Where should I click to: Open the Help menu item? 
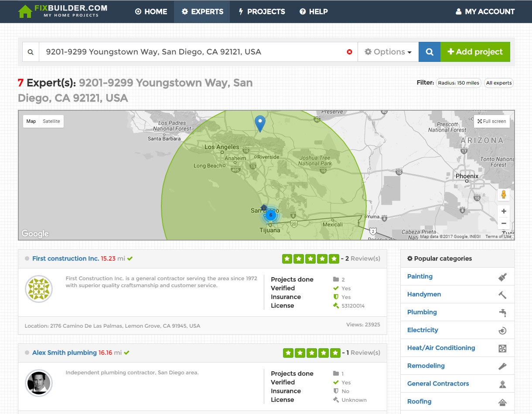pos(314,12)
